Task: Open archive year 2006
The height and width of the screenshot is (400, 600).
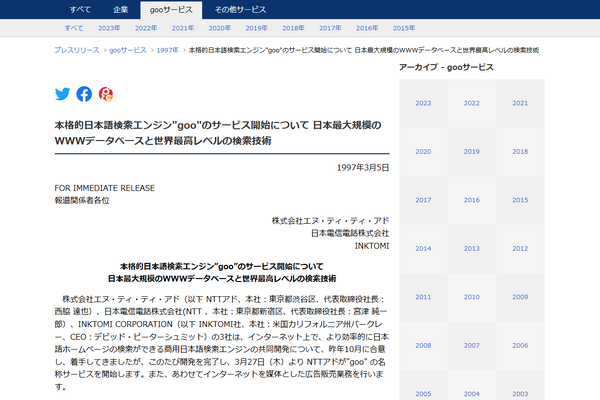Action: coord(519,345)
